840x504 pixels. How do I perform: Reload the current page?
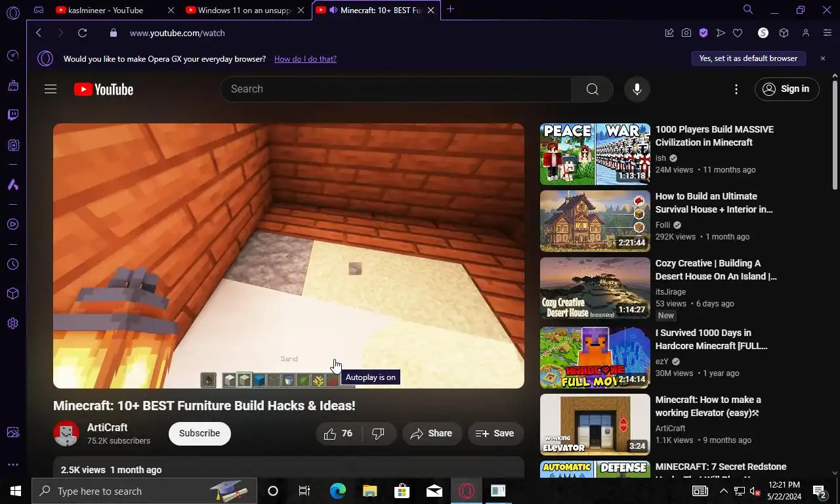click(x=82, y=33)
